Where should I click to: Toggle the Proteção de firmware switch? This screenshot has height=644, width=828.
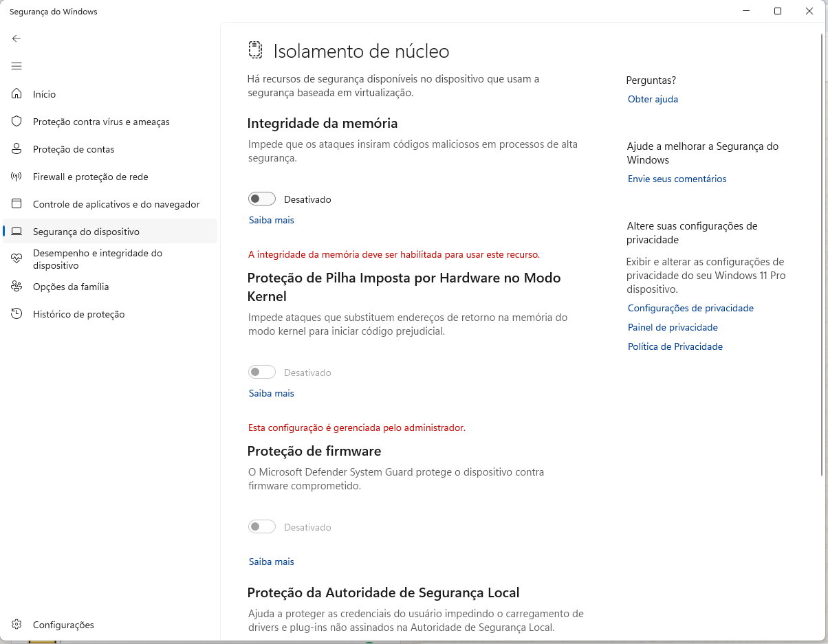point(262,527)
